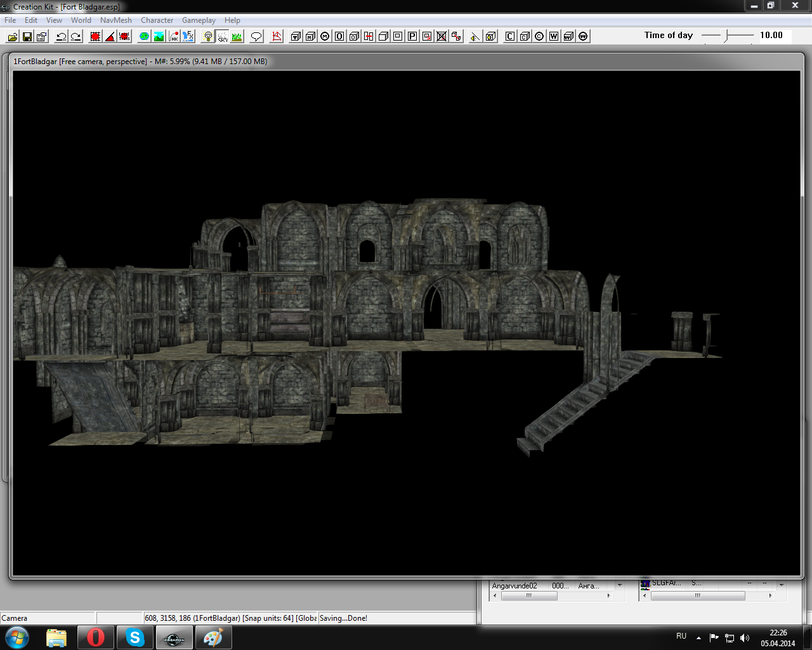Open the Character menu
This screenshot has width=812, height=650.
point(157,20)
